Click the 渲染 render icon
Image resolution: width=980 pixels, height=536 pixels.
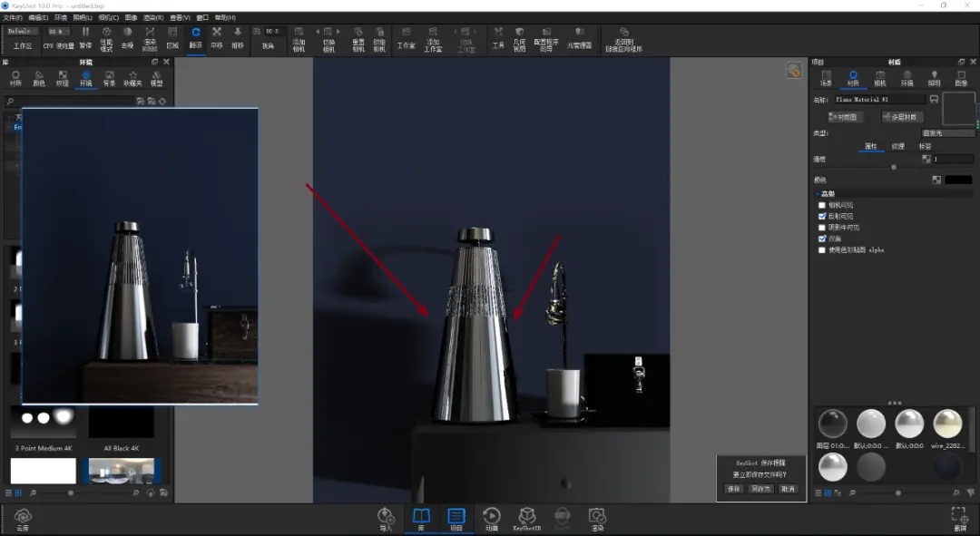(597, 519)
